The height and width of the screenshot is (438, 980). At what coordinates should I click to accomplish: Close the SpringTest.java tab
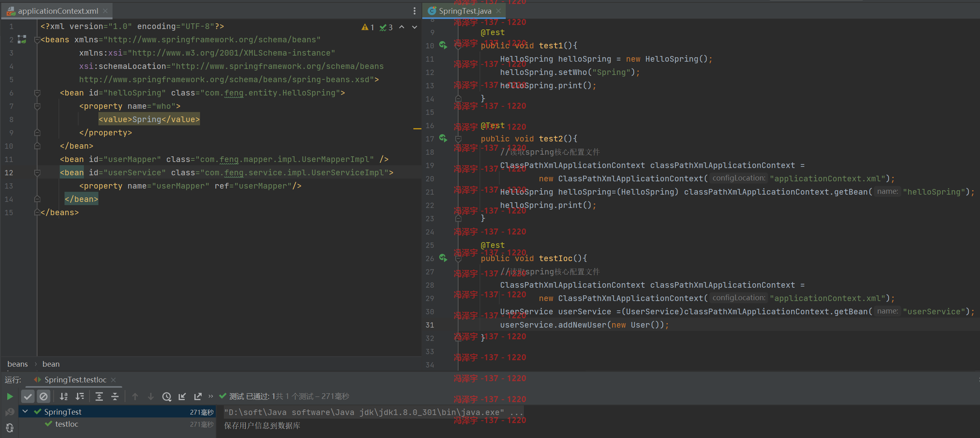click(498, 11)
